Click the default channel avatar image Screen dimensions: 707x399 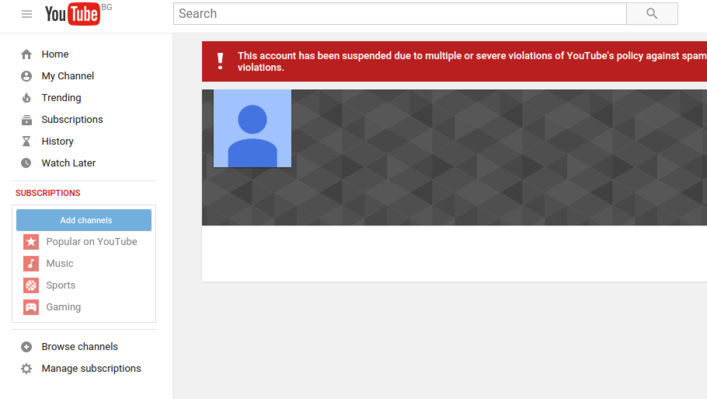pos(252,128)
